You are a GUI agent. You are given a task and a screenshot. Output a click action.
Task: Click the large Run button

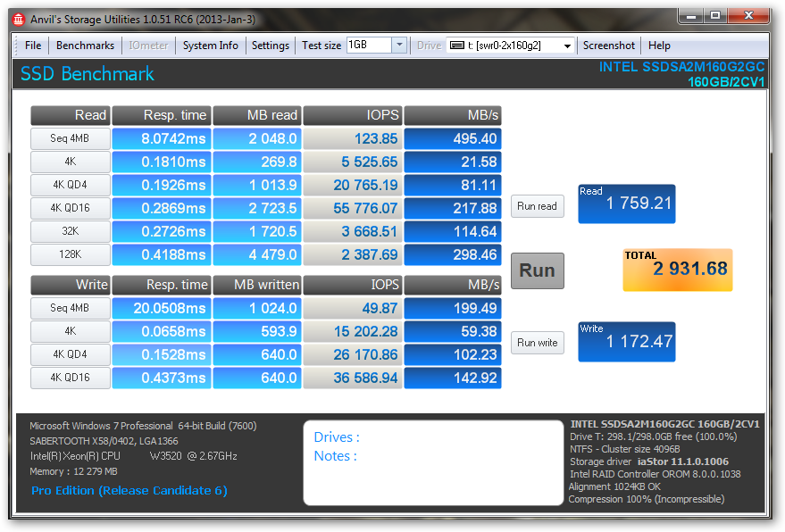click(538, 270)
